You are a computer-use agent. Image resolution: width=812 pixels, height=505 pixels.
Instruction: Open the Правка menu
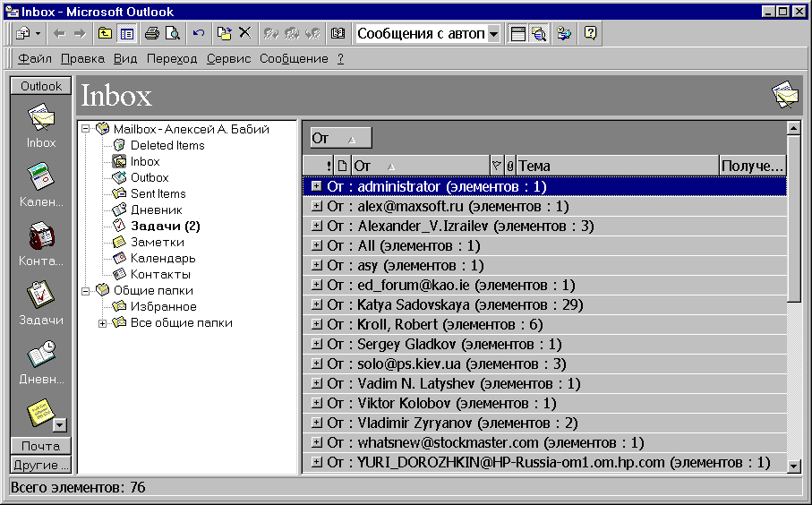click(x=82, y=59)
